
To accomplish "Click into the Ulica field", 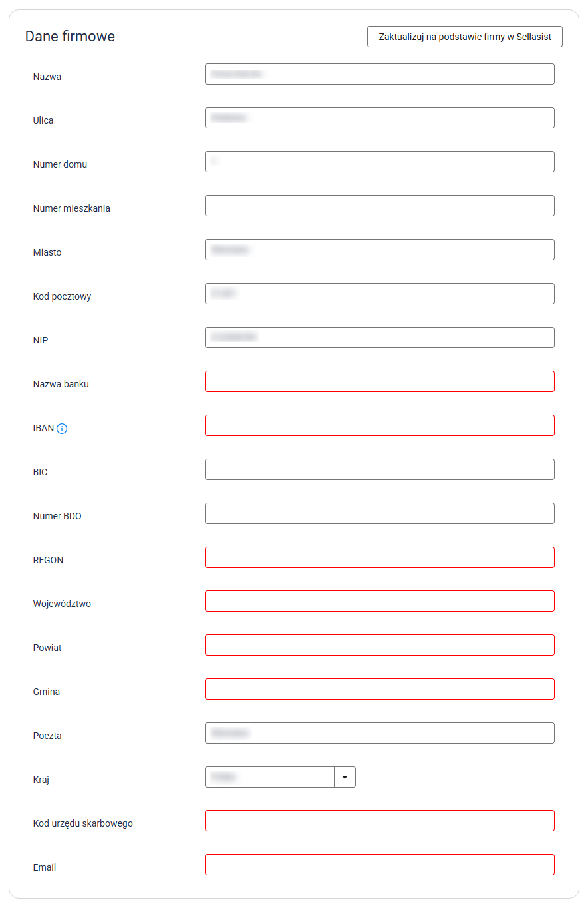I will [x=379, y=118].
